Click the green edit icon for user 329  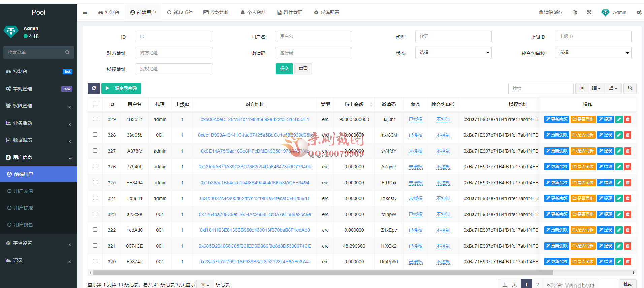coord(619,119)
